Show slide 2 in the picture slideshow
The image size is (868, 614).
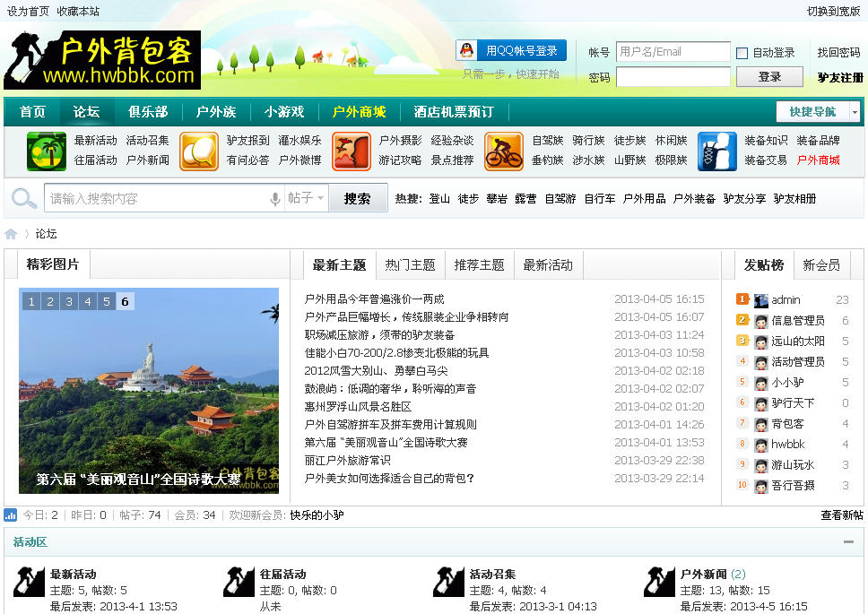coord(50,301)
